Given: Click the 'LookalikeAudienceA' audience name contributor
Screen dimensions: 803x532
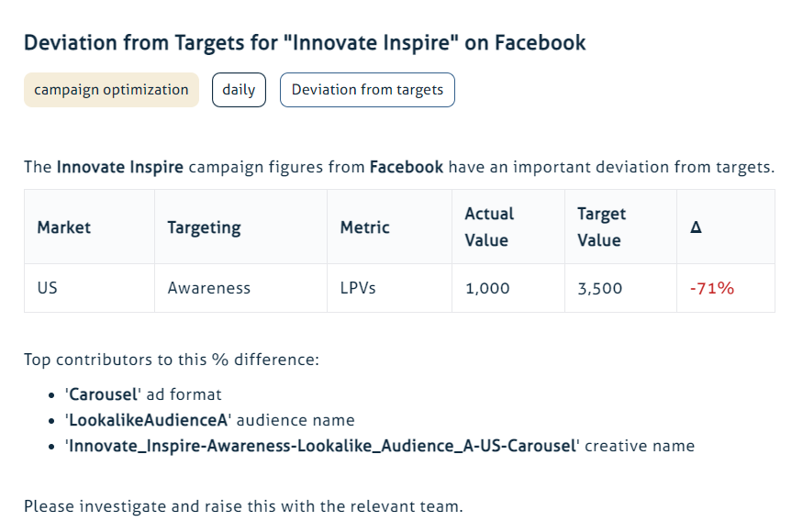Looking at the screenshot, I should click(x=209, y=420).
